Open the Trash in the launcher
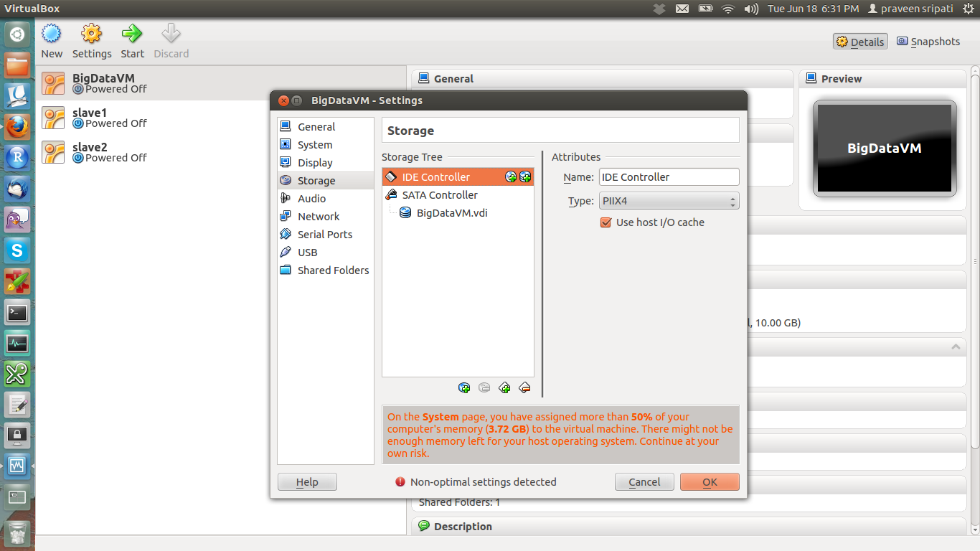Screen dimensions: 980x551 tap(17, 533)
